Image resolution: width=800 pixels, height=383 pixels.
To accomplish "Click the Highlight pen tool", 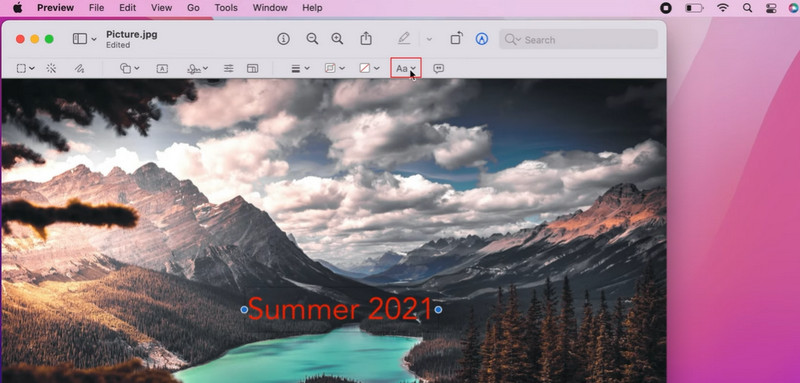I will pos(404,39).
